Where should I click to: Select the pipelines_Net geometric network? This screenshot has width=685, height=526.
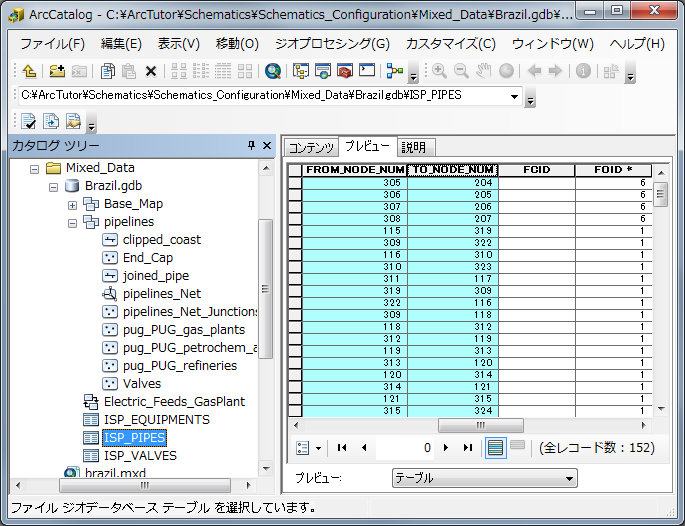pyautogui.click(x=162, y=294)
